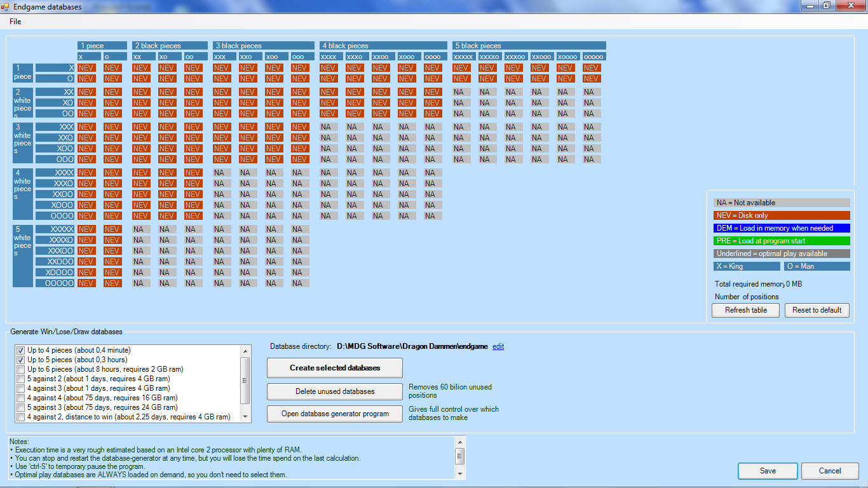868x488 pixels.
Task: Click the 'XXXXX' row label
Action: click(x=55, y=229)
